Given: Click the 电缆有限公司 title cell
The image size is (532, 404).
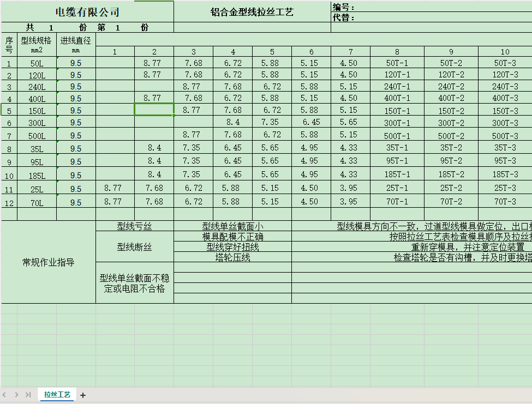Looking at the screenshot, I should [x=87, y=12].
